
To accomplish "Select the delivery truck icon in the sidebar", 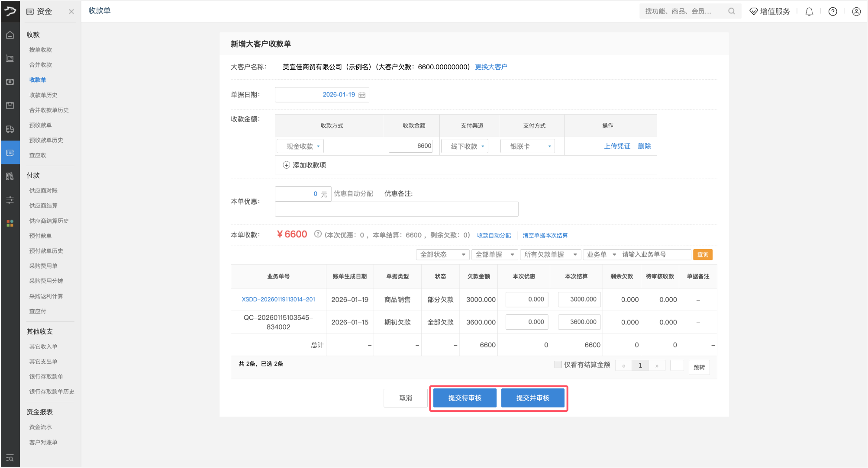I will tap(10, 129).
